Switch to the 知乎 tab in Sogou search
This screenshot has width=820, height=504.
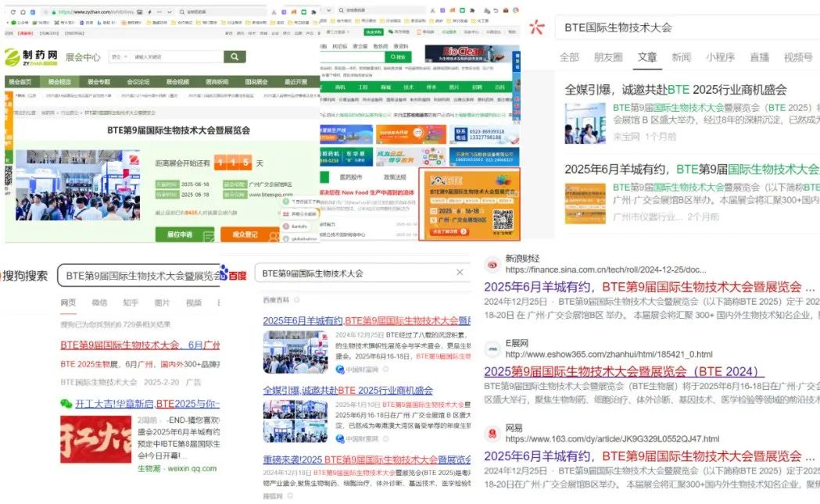click(x=131, y=302)
